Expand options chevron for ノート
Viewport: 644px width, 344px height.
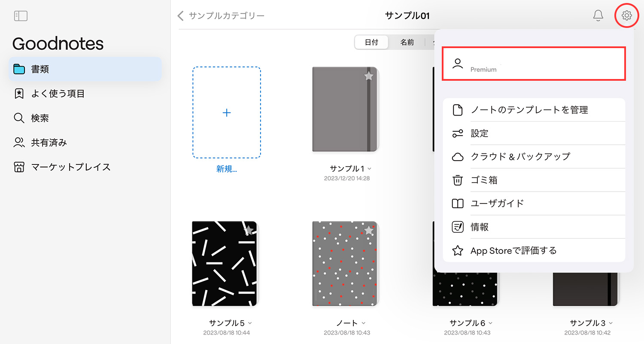pos(363,323)
